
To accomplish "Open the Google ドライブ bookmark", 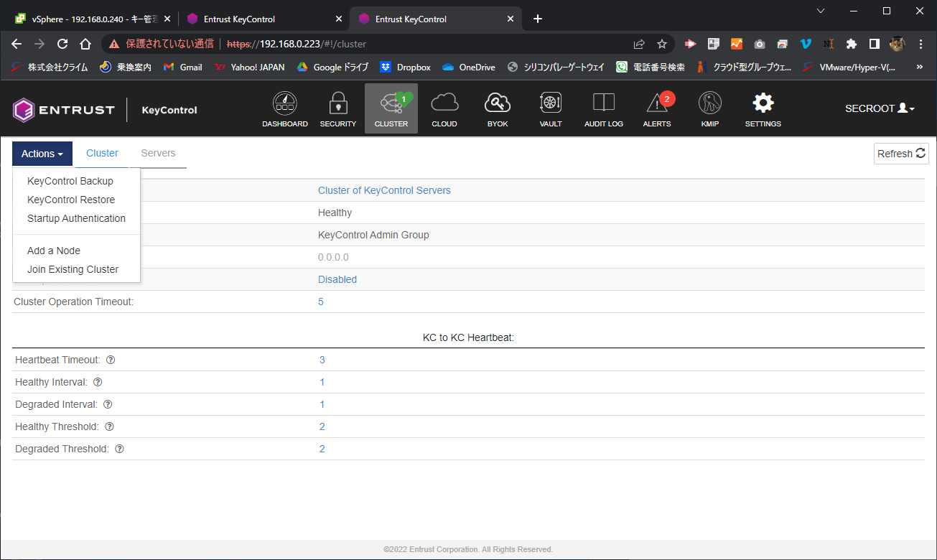I will [332, 67].
